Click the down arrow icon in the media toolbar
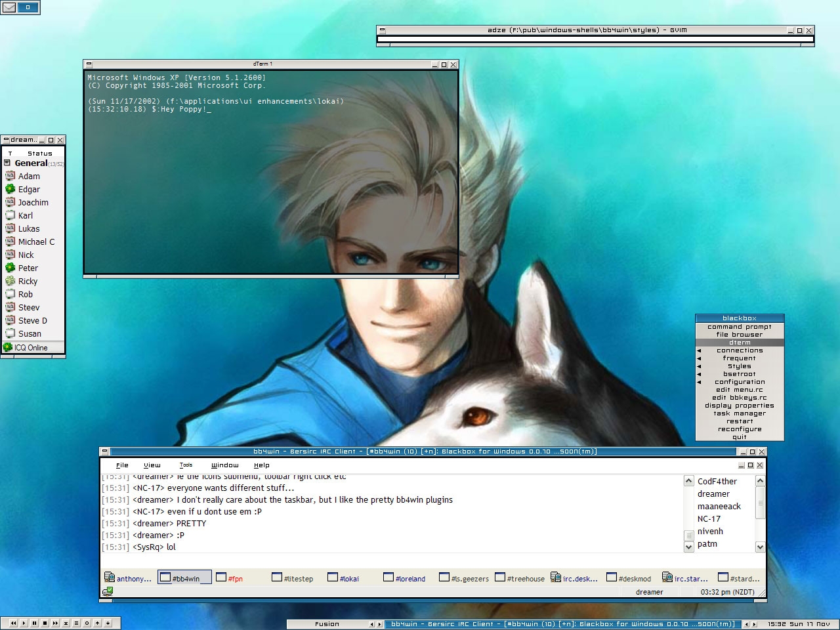The image size is (840, 630). point(108,623)
